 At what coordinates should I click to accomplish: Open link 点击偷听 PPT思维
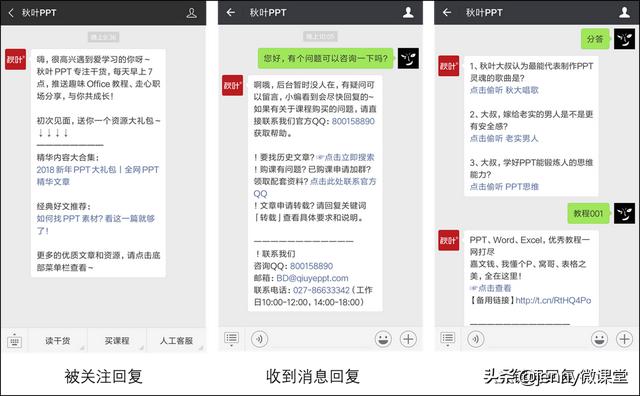[x=504, y=187]
